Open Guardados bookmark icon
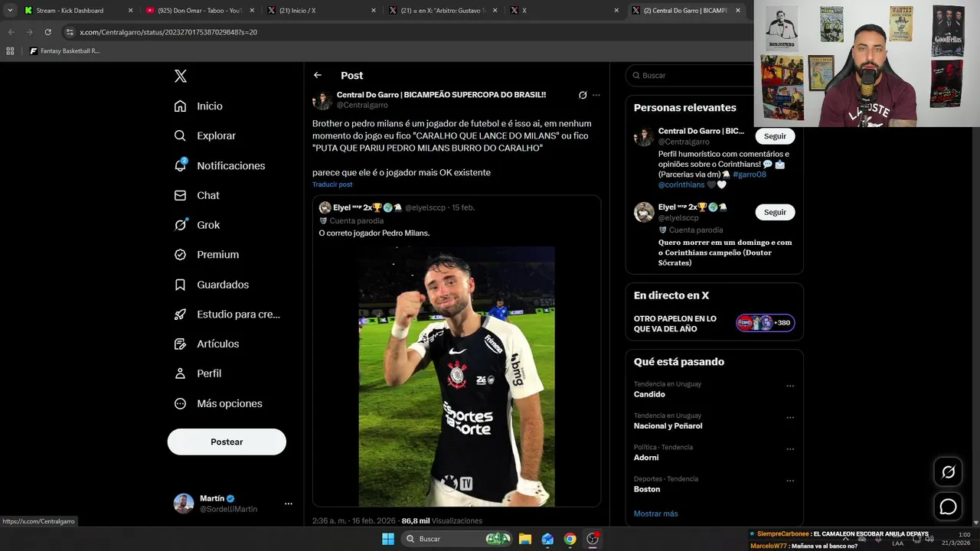 [x=180, y=285]
